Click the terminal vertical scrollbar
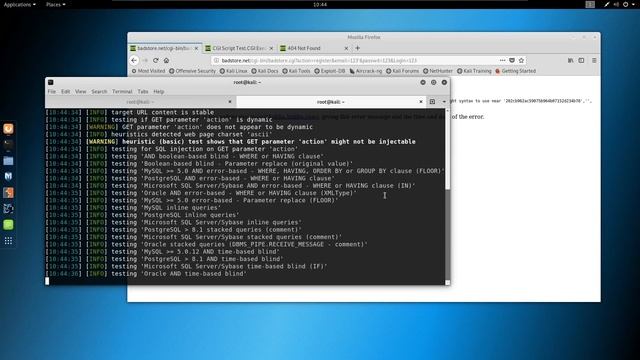This screenshot has width=640, height=360. coord(447,196)
